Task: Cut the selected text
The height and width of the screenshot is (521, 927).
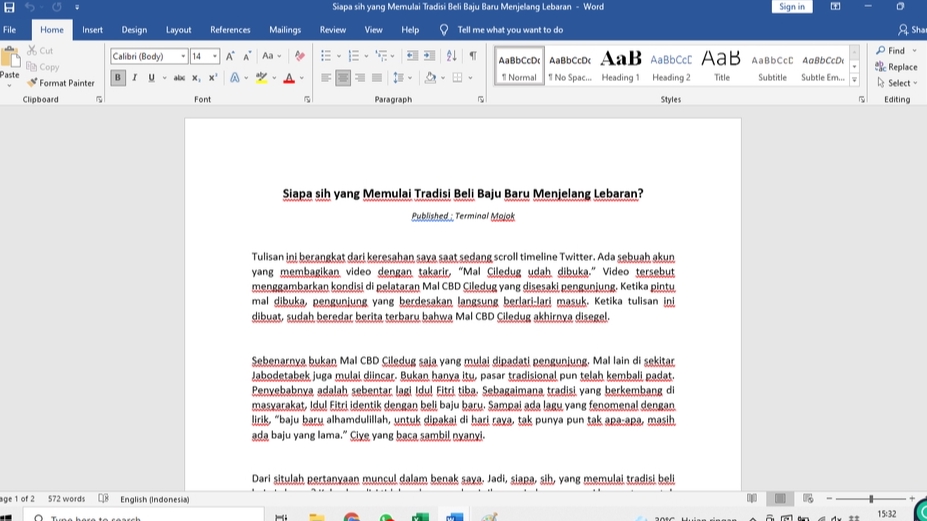Action: (40, 51)
